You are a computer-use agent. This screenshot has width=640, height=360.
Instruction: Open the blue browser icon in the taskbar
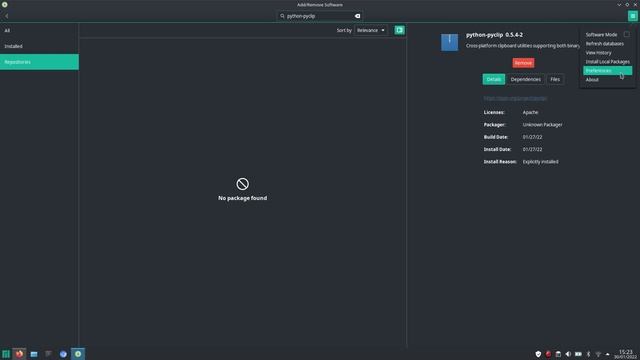click(x=63, y=354)
